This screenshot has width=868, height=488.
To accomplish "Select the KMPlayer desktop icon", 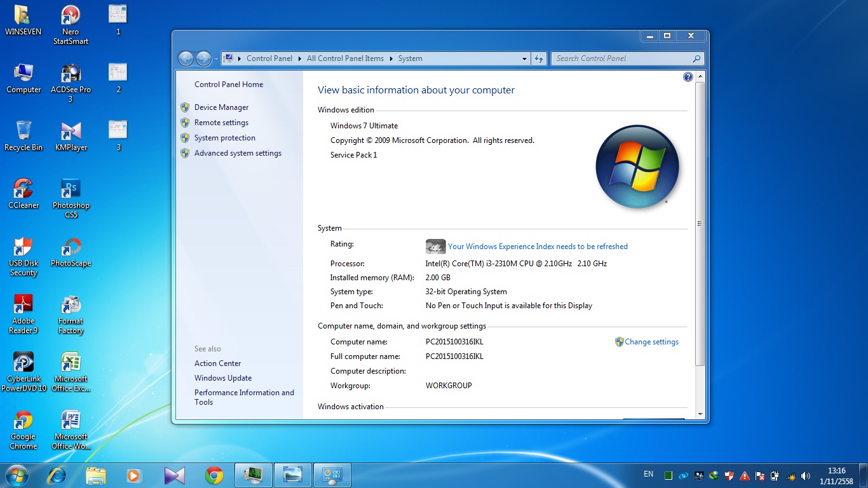I will tap(71, 132).
